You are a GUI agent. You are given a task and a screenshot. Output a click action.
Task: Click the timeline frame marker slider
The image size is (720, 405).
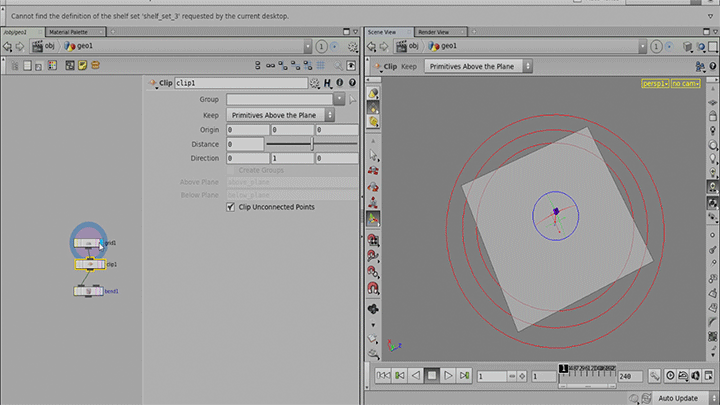563,369
